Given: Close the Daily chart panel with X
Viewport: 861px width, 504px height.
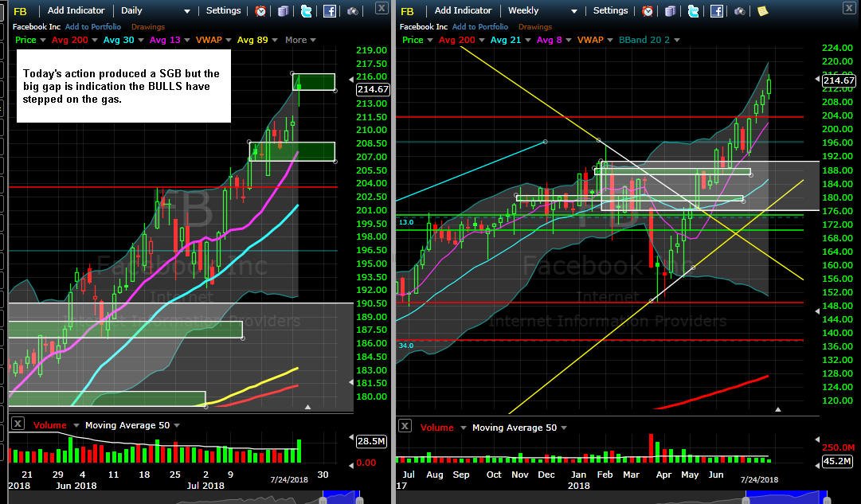Looking at the screenshot, I should (x=381, y=7).
